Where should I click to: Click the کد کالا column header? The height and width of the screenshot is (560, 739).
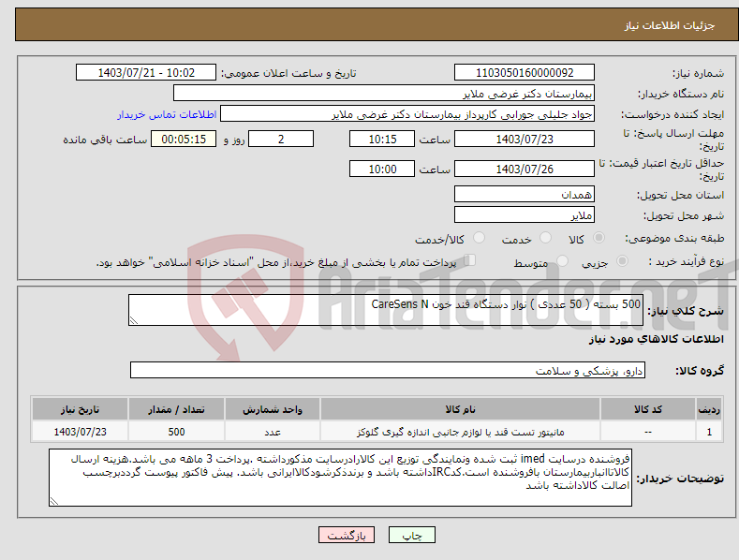pos(648,409)
